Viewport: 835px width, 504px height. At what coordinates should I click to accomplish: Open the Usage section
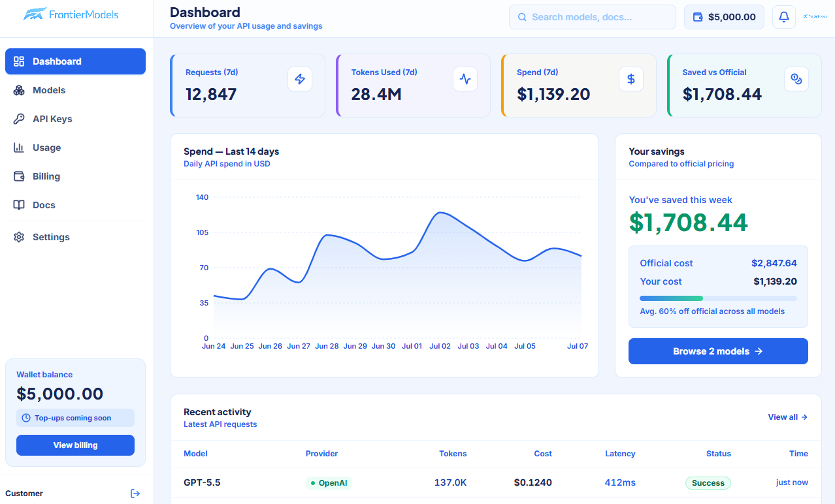pyautogui.click(x=75, y=148)
